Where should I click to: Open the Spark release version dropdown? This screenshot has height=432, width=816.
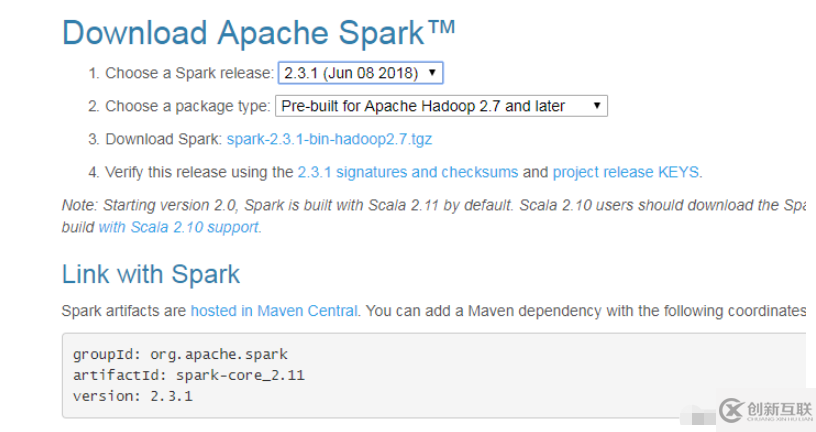tap(359, 73)
